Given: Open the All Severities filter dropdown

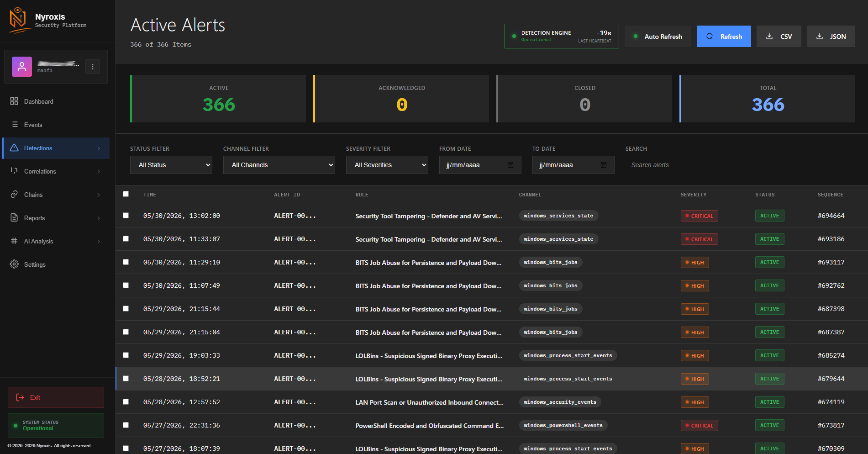Looking at the screenshot, I should pyautogui.click(x=387, y=165).
